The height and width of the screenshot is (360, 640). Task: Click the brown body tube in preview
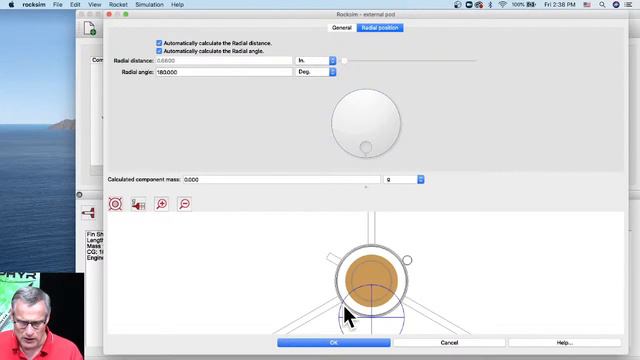point(371,280)
